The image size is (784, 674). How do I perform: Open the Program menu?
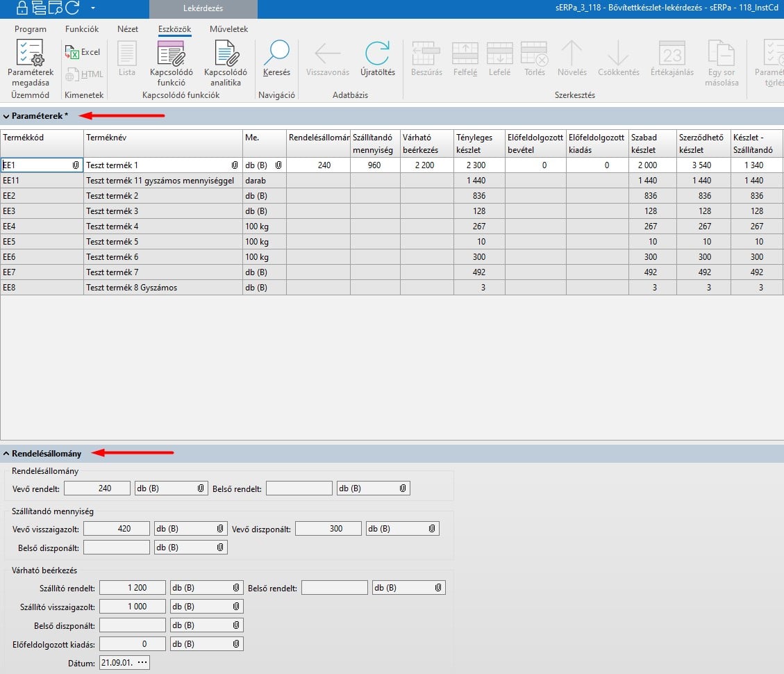pyautogui.click(x=31, y=29)
